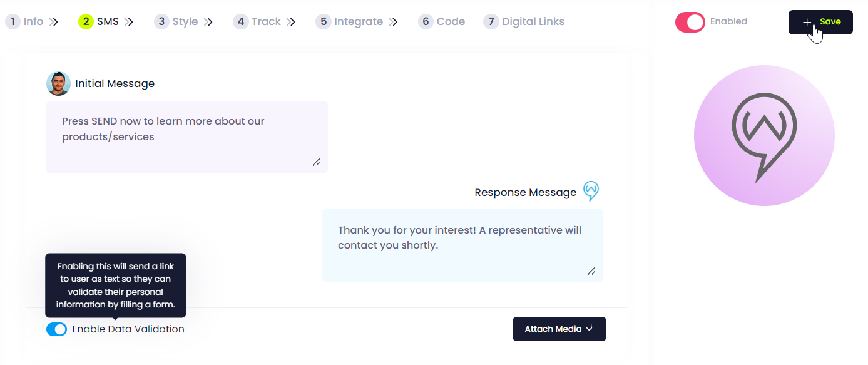This screenshot has height=365, width=868.
Task: Save the SMS settings
Action: pyautogui.click(x=820, y=22)
